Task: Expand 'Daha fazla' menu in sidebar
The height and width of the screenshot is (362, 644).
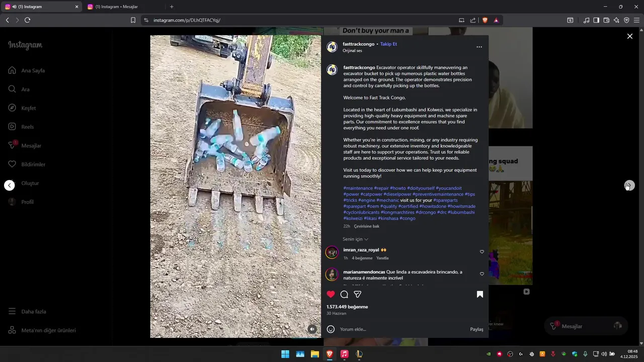Action: [x=27, y=311]
